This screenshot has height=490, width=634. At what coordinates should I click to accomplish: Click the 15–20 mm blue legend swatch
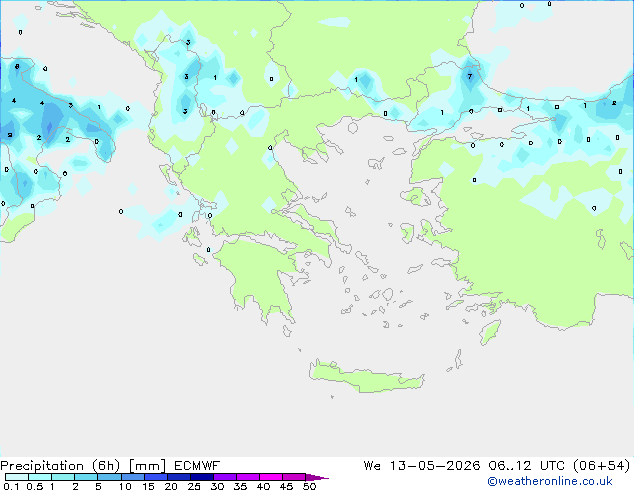click(x=156, y=477)
